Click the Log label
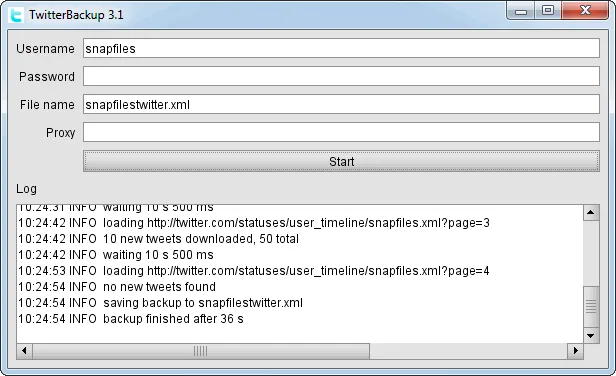 pos(26,189)
